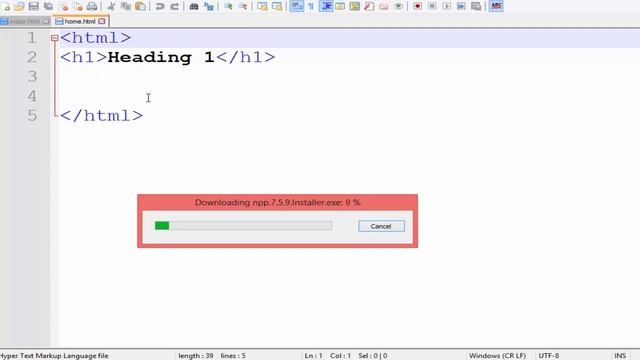This screenshot has height=360, width=640.
Task: Zoom out of the editor text
Action: (243, 6)
